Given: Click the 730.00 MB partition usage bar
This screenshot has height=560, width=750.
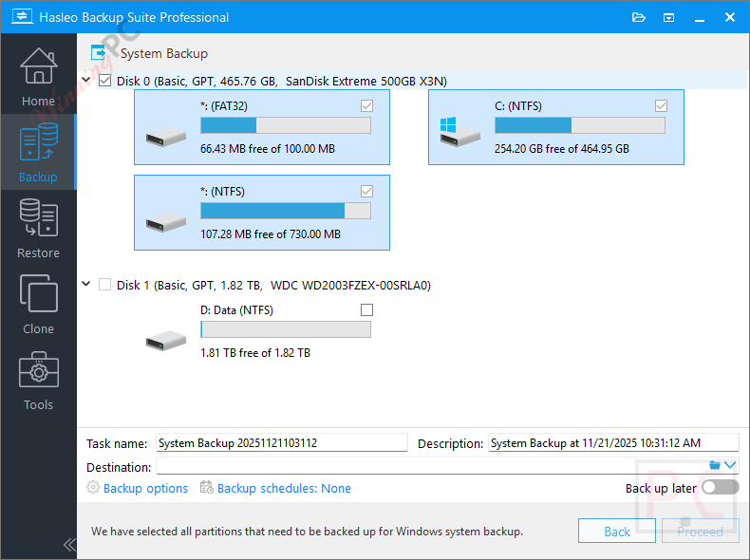Looking at the screenshot, I should click(286, 211).
